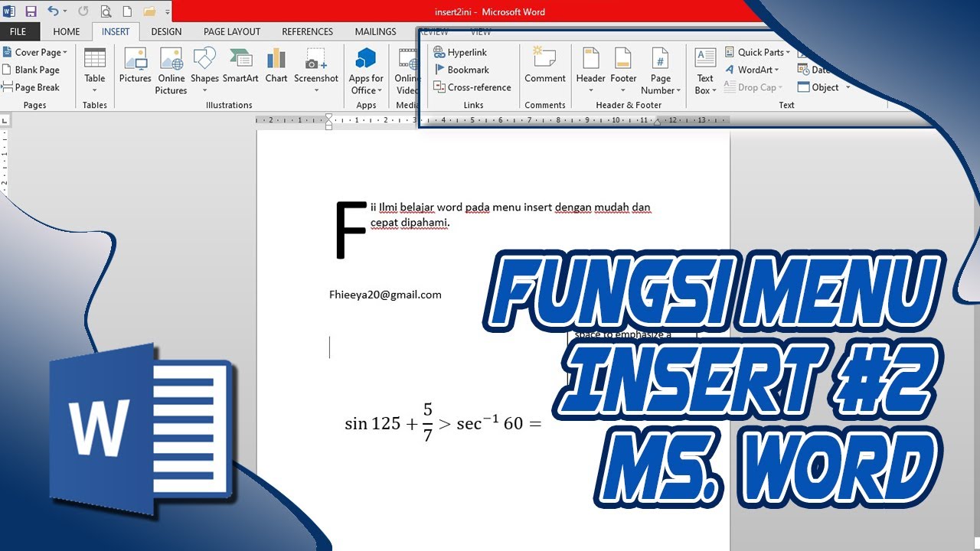Switch to the MAILINGS tab
Screen dimensions: 980x551
tap(376, 31)
